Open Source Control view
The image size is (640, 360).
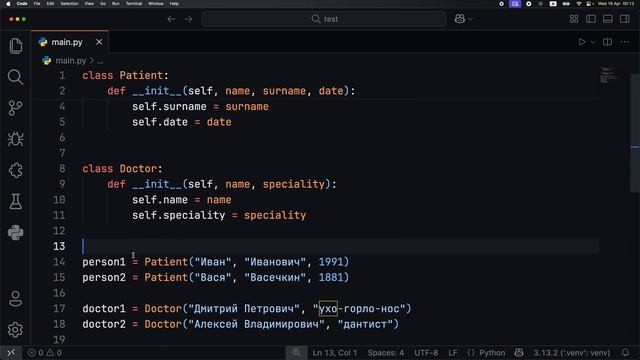(16, 108)
